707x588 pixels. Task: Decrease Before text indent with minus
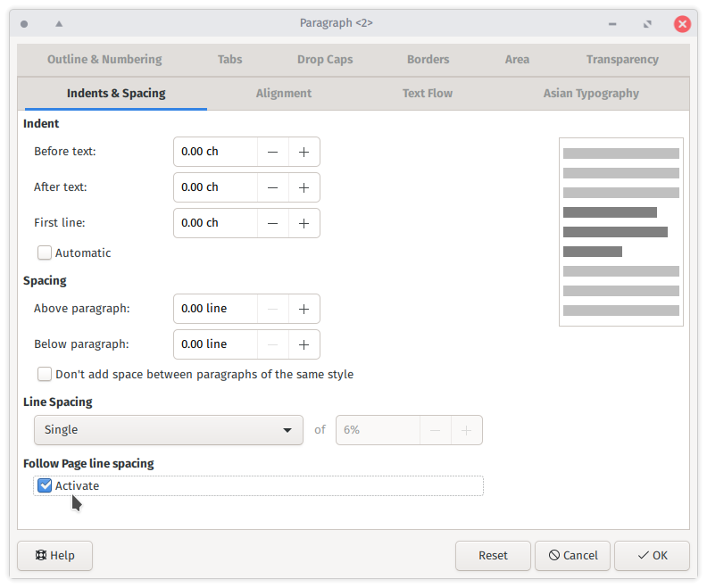pos(272,152)
